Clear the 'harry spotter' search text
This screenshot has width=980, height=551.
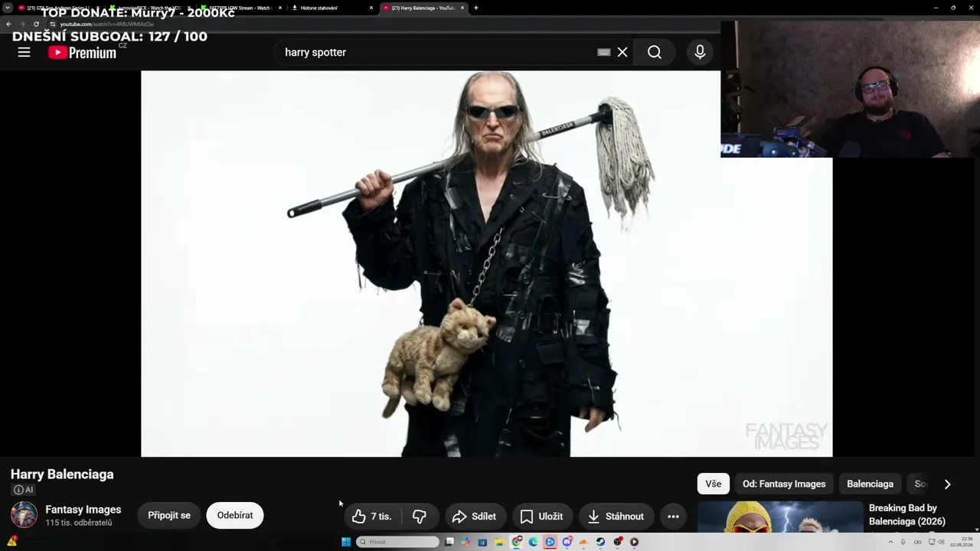coord(622,52)
